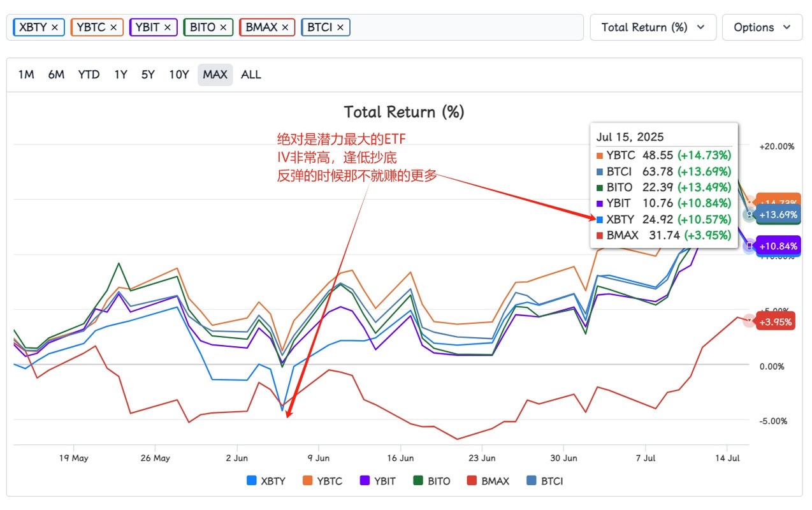Click the 19 May axis label

click(x=73, y=458)
